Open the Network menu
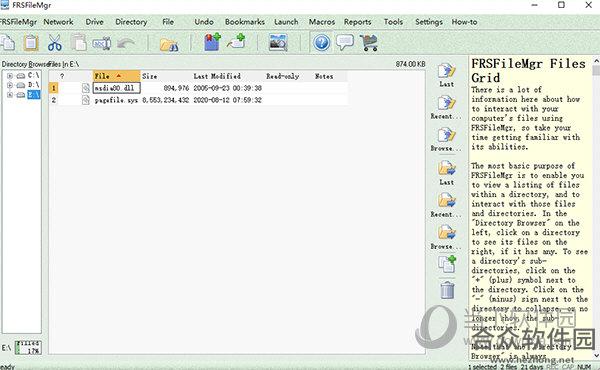Image resolution: width=600 pixels, height=370 pixels. 58,22
